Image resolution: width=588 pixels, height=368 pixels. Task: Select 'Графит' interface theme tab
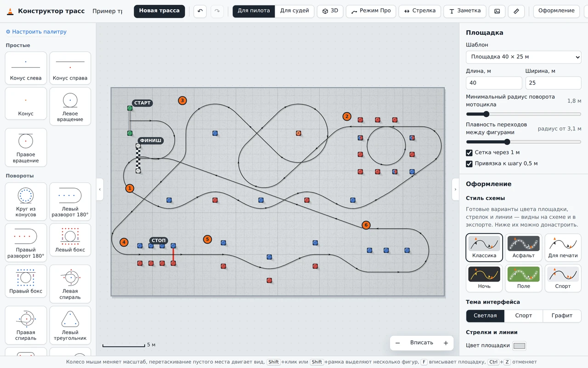pos(562,316)
